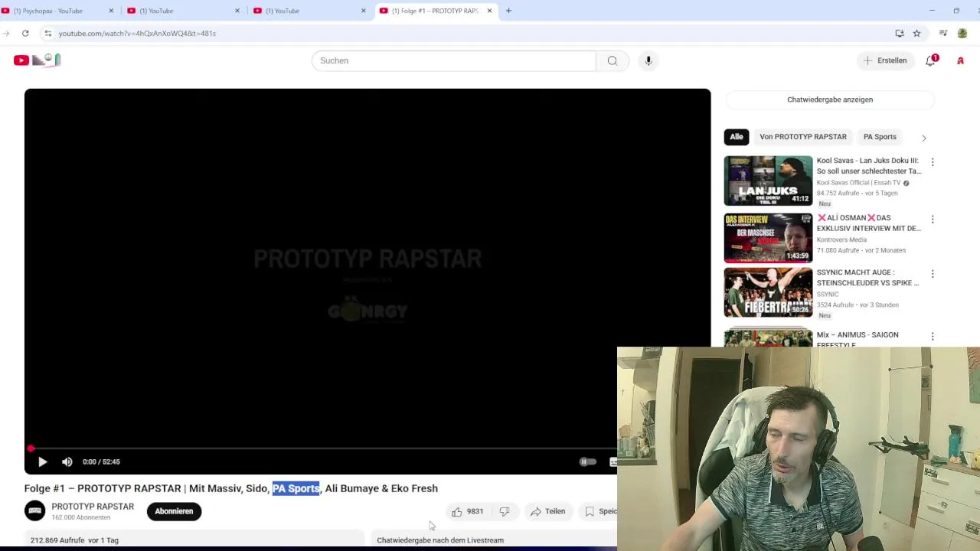
Task: Click the Kool Savas Lan Juks Doku title
Action: point(868,166)
